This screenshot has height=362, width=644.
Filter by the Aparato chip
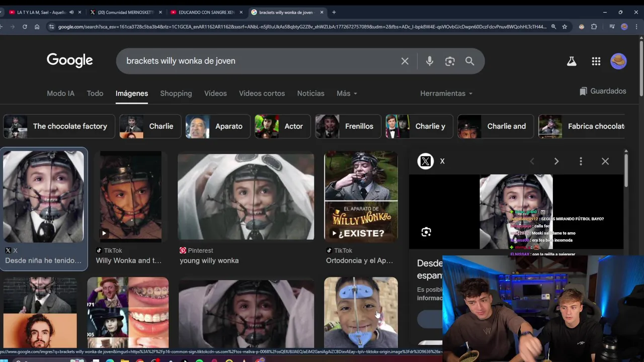(x=218, y=126)
